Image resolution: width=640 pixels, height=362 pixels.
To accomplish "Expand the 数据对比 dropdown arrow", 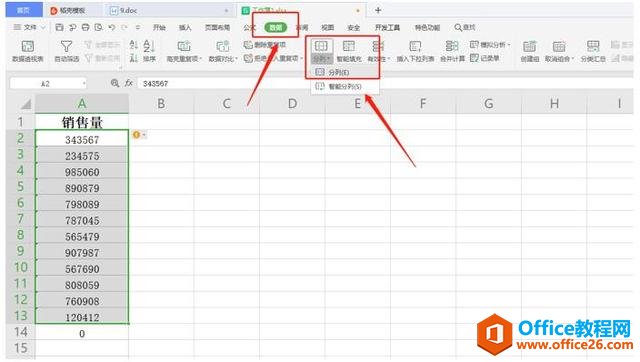I will click(236, 59).
